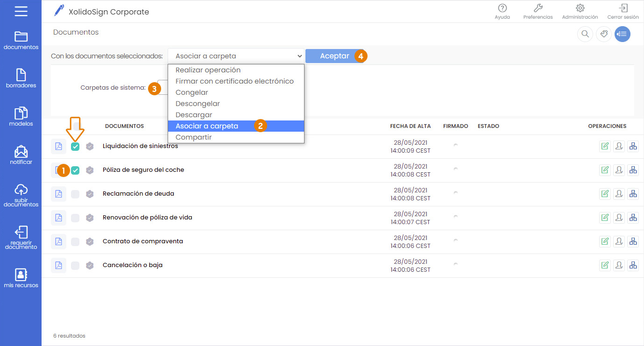Open Reclamación de deuda document
644x346 pixels.
pos(138,194)
